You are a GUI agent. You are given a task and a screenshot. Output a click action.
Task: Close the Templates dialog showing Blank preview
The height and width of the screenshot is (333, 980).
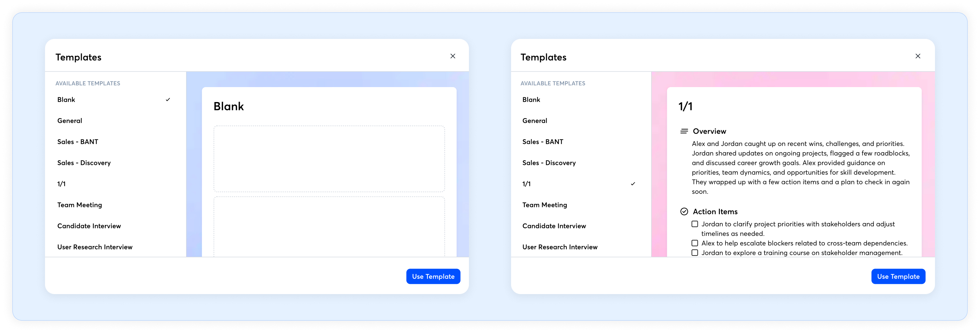452,56
